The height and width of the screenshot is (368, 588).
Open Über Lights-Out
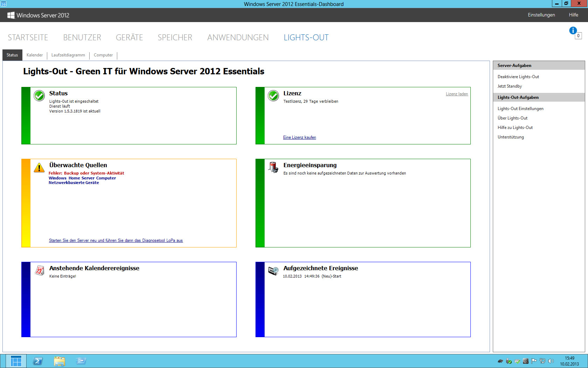coord(512,118)
